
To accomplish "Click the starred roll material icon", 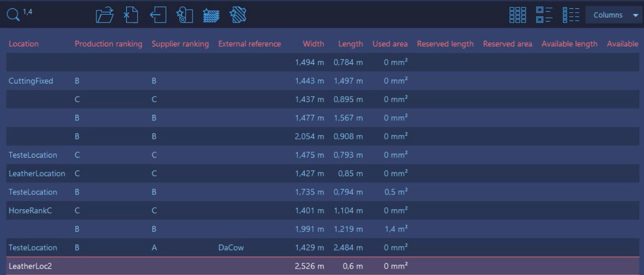I will [185, 15].
